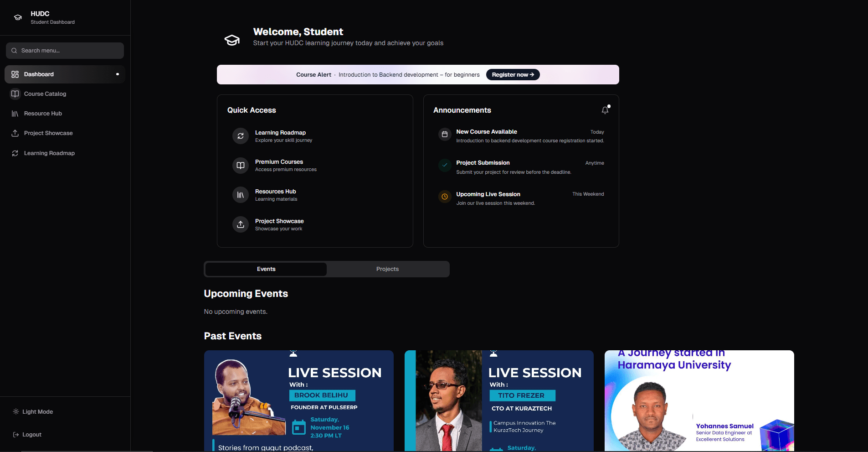Click the Resources Hub library icon
The height and width of the screenshot is (452, 868).
(x=241, y=195)
